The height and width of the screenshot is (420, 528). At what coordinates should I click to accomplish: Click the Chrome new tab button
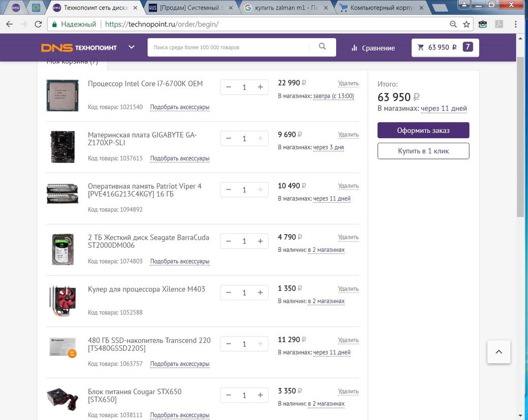440,8
